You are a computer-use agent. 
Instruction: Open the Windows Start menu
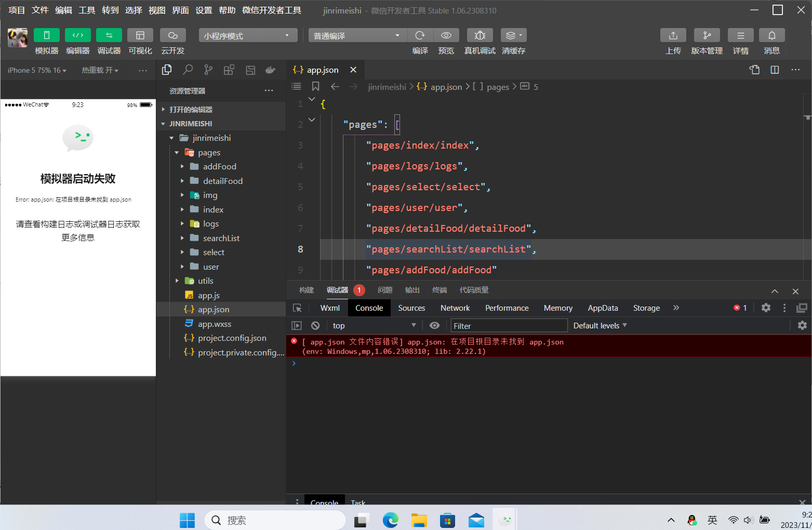[187, 520]
